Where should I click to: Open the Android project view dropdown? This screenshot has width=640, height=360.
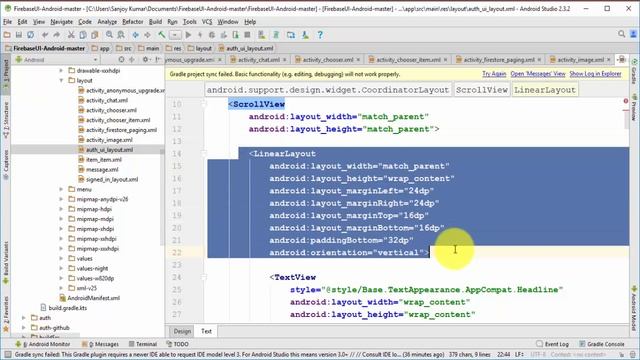56,60
